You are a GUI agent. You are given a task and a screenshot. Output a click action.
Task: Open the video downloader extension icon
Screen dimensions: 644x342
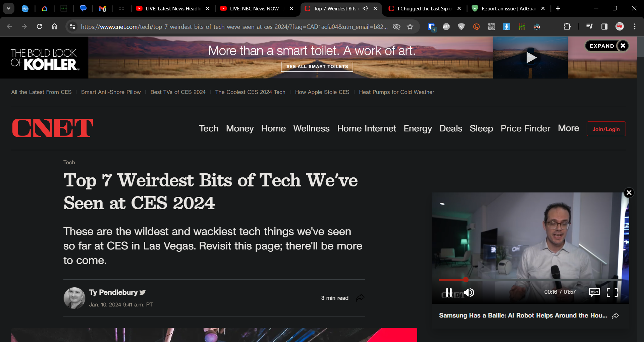pyautogui.click(x=506, y=26)
